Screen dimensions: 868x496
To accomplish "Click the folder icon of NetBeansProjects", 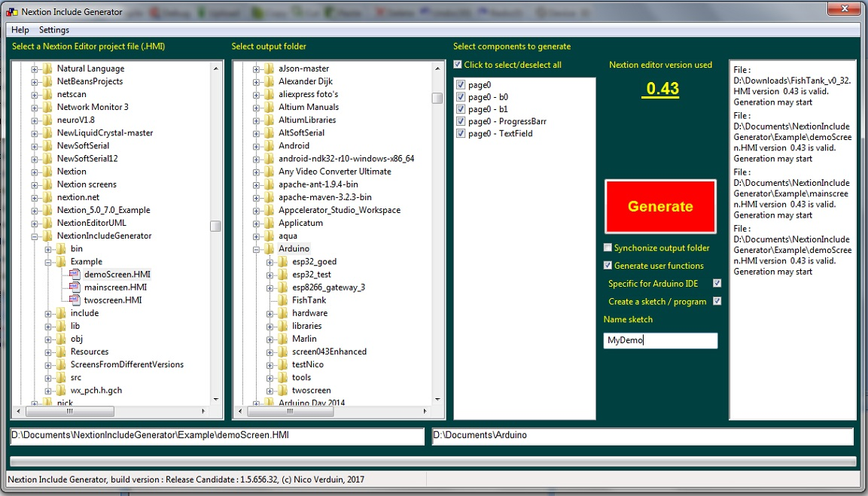I will 47,81.
